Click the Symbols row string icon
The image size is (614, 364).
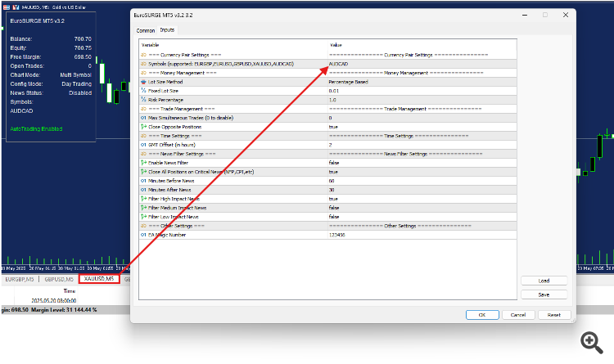tap(143, 64)
